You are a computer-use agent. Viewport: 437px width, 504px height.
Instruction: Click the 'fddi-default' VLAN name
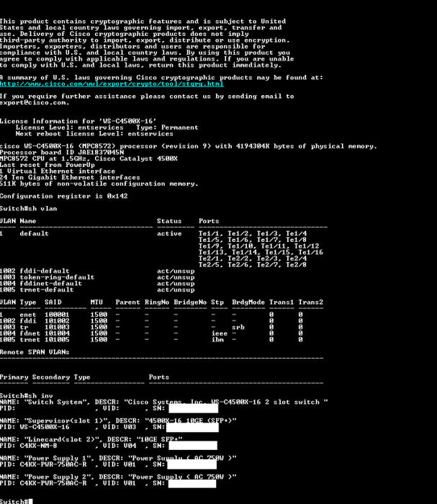(x=45, y=271)
